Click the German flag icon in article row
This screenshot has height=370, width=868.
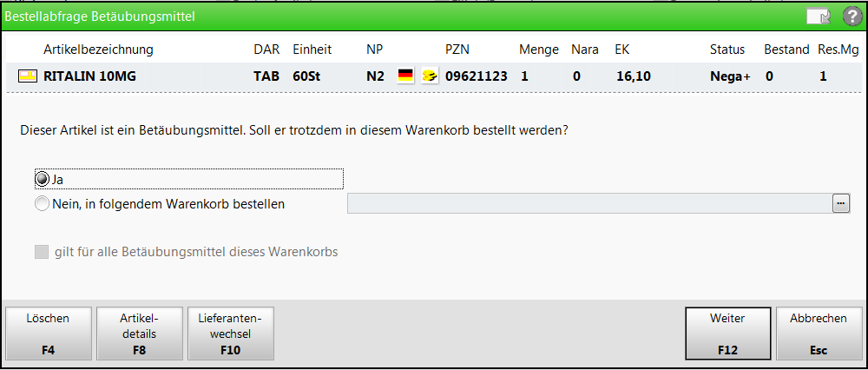(406, 76)
